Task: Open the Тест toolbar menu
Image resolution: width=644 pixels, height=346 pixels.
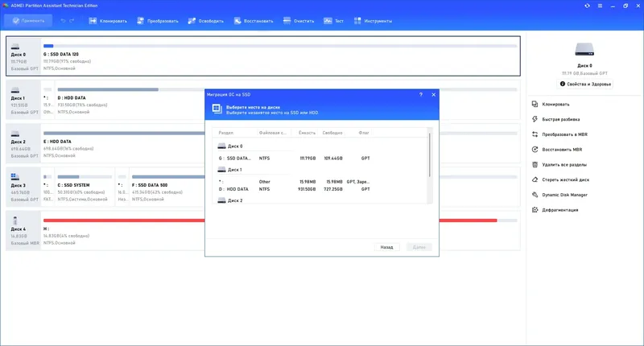Action: tap(333, 21)
